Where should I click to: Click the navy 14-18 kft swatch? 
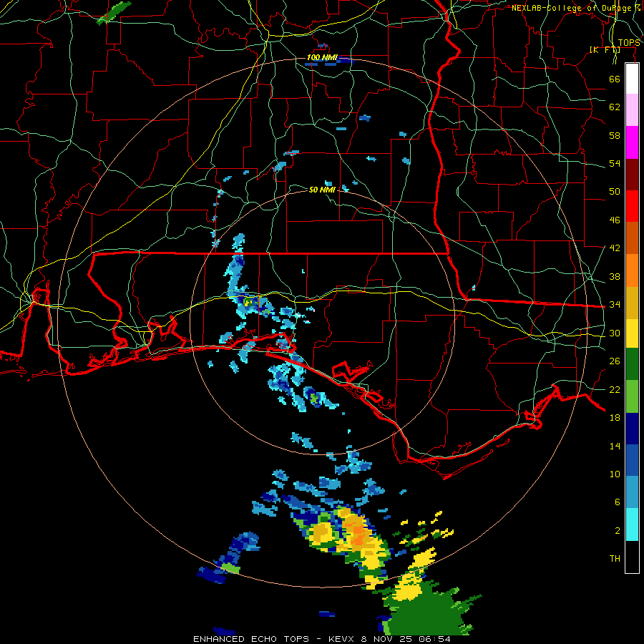click(632, 429)
